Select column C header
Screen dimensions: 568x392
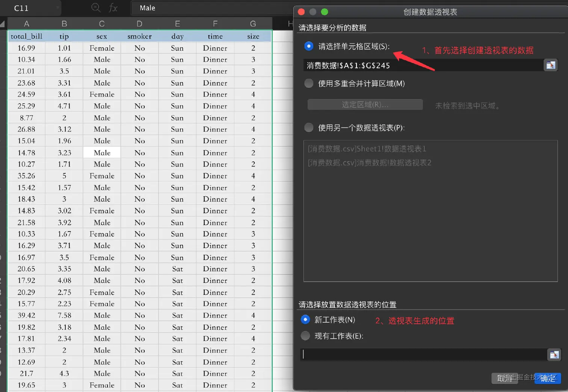(x=102, y=24)
